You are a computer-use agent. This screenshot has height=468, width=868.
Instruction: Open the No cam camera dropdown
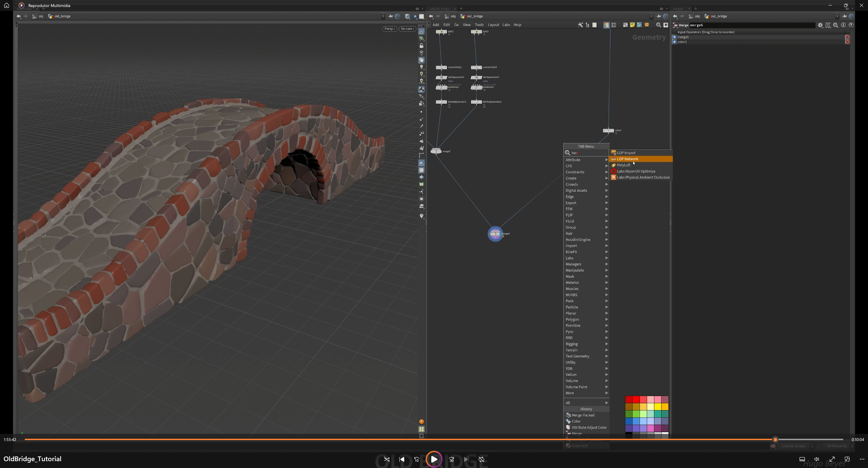(x=407, y=29)
